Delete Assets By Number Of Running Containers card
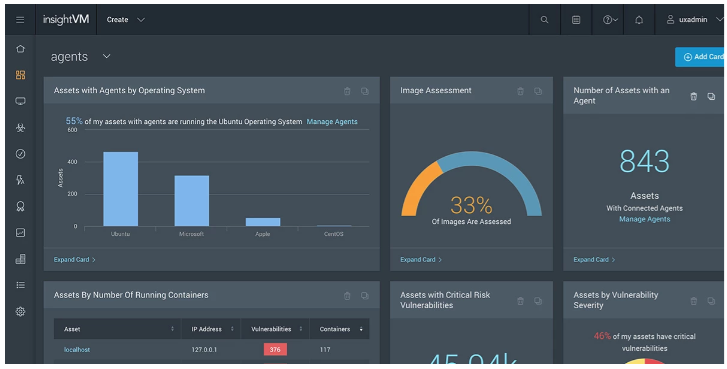 347,296
